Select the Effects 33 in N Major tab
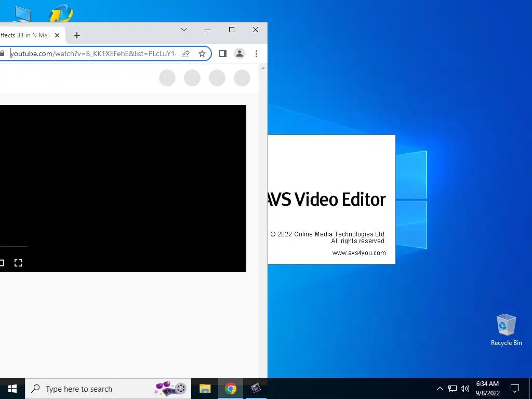This screenshot has width=532, height=399. point(24,35)
